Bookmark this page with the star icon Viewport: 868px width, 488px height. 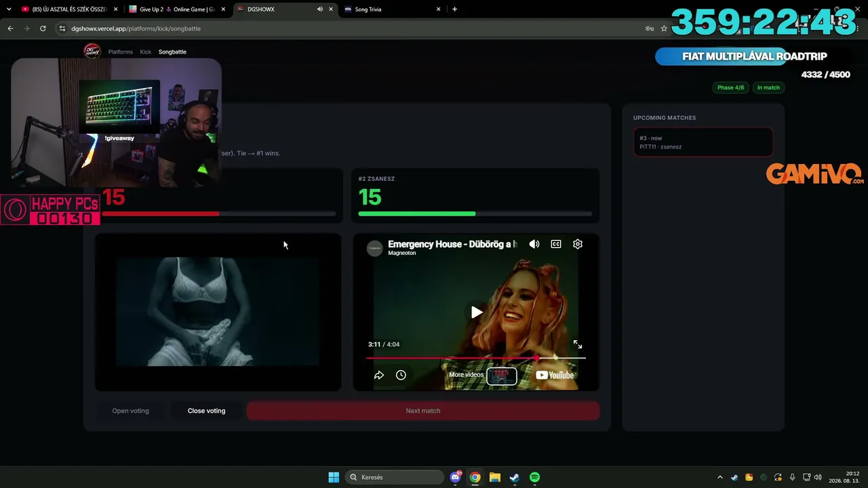[x=664, y=28]
